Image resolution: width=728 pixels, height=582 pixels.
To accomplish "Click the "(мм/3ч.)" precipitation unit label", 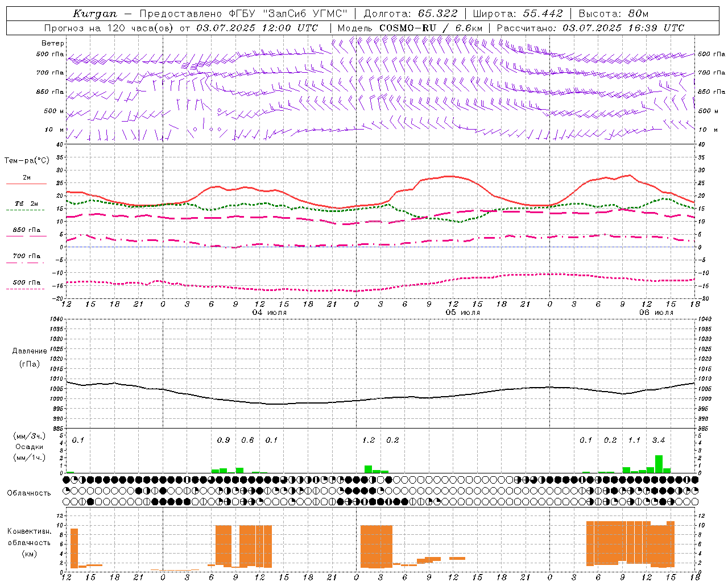I will point(29,436).
